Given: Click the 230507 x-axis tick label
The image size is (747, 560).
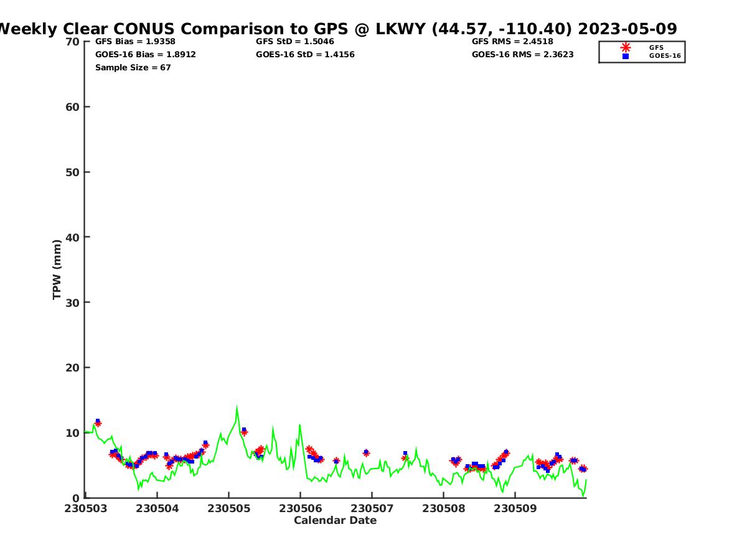Looking at the screenshot, I should (372, 508).
